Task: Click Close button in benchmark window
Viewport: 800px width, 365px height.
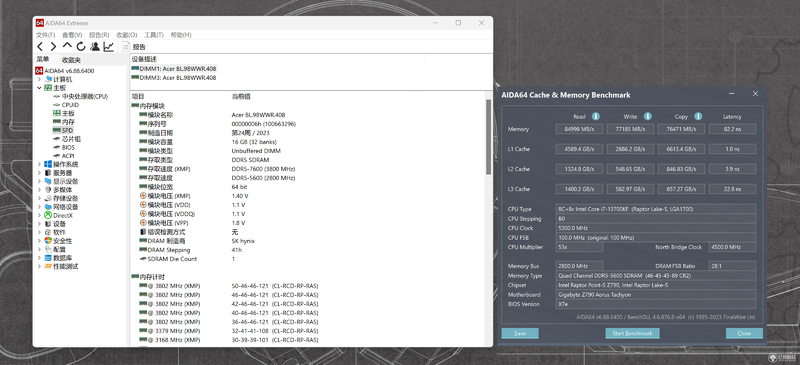Action: pyautogui.click(x=744, y=333)
